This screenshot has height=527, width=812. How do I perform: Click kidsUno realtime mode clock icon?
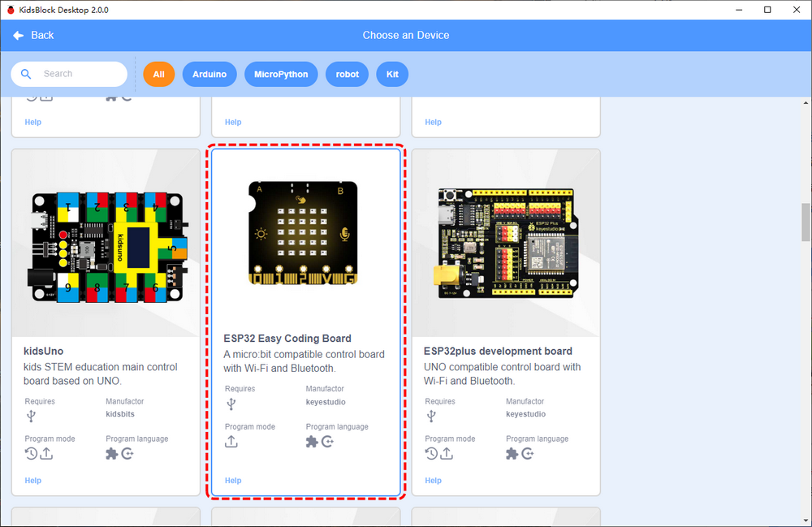31,453
